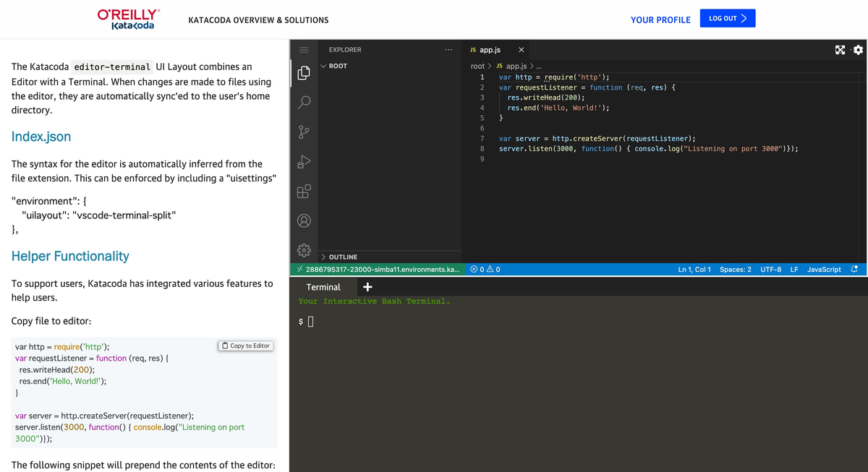
Task: Close the app.js editor tab
Action: 521,50
